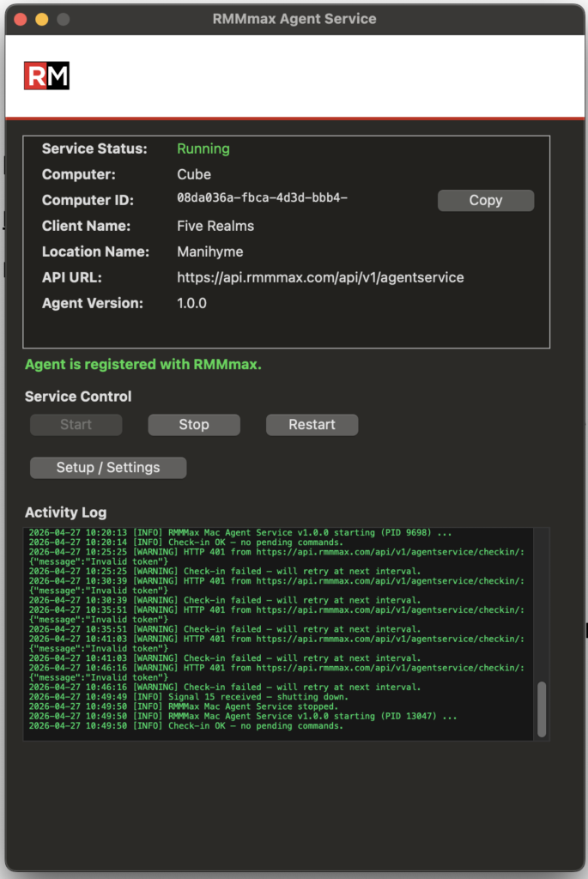Select the Running service status text
Screen dimensions: 588x879
click(x=203, y=149)
